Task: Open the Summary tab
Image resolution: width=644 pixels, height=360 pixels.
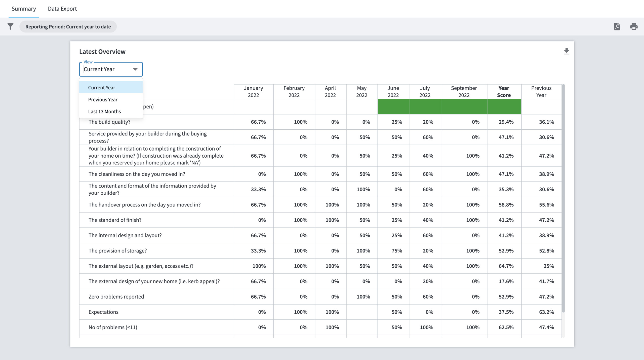Action: 23,9
